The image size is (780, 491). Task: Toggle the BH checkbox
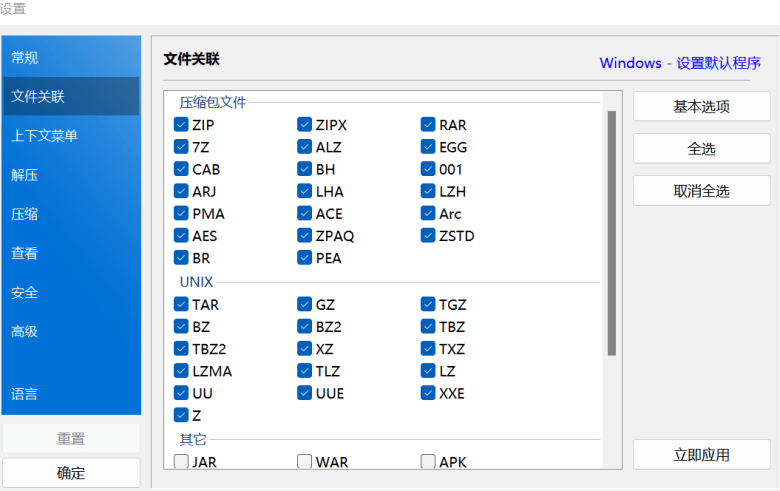304,169
